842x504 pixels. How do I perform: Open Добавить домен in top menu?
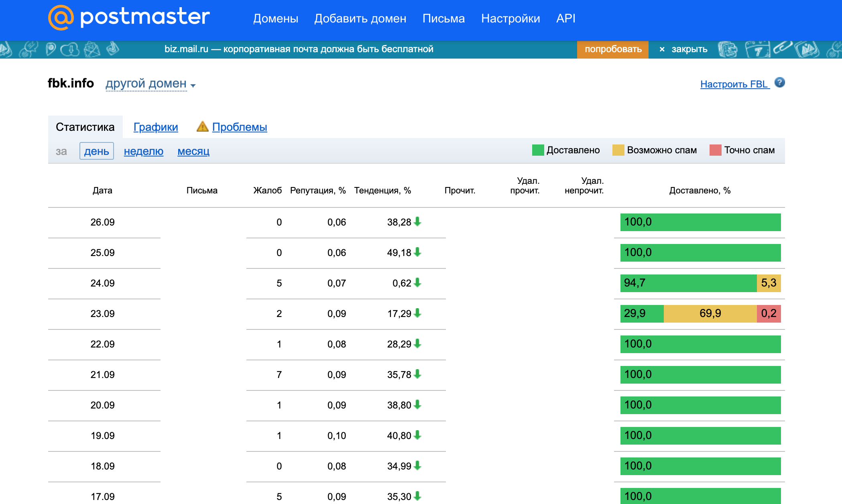[x=360, y=18]
